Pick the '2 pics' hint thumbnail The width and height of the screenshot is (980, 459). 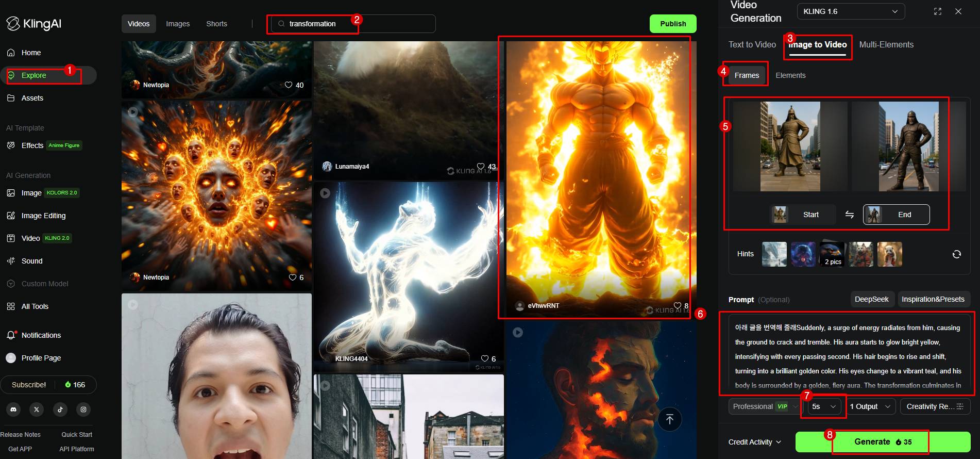coord(832,254)
